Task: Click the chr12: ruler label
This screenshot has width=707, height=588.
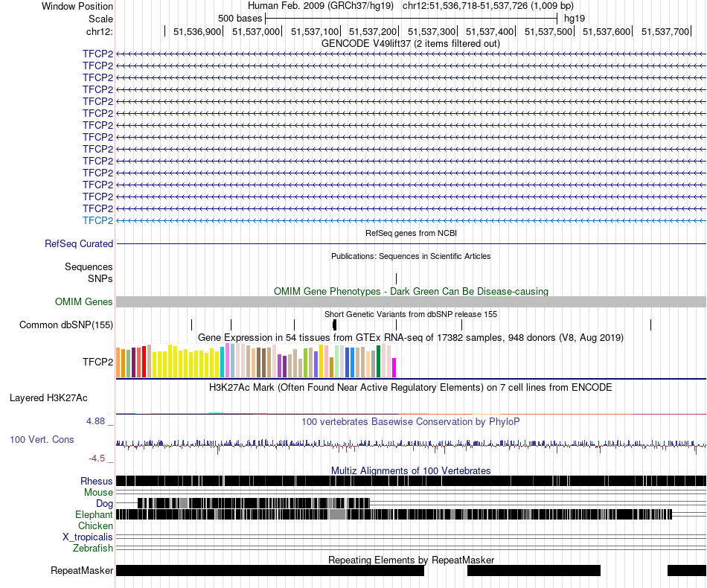Action: pyautogui.click(x=100, y=31)
